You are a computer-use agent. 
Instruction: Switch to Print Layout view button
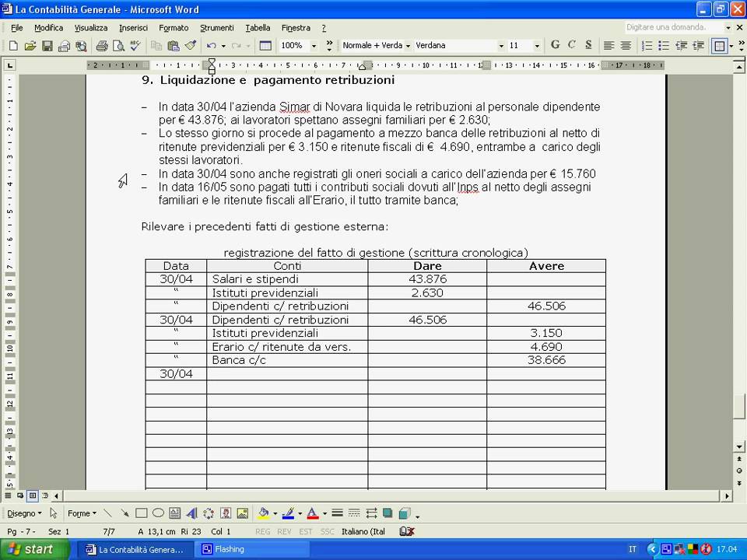33,495
